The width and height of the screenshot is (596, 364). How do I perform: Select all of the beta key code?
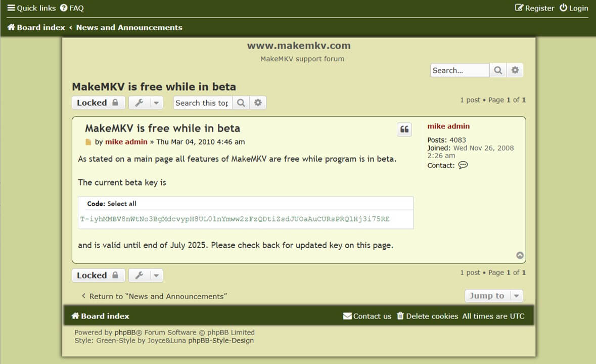click(122, 204)
